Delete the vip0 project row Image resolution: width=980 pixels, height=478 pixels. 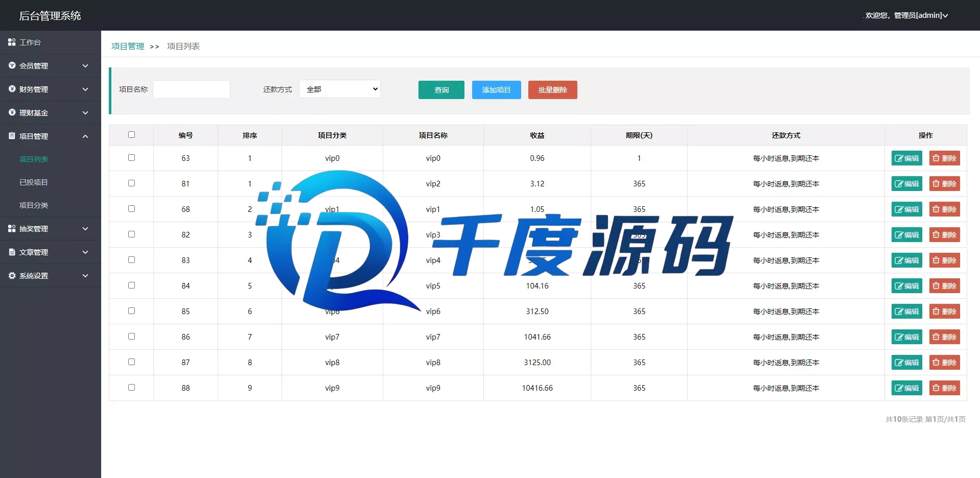(945, 158)
